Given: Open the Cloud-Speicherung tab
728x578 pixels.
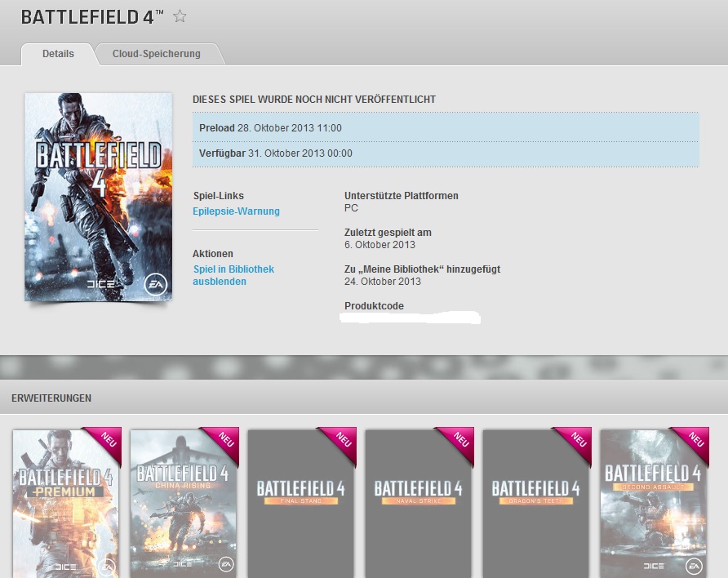Looking at the screenshot, I should click(157, 54).
